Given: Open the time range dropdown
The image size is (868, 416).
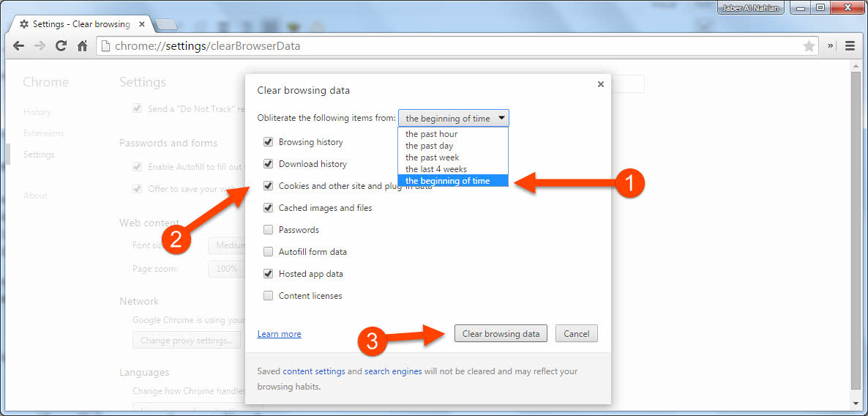Looking at the screenshot, I should [453, 118].
